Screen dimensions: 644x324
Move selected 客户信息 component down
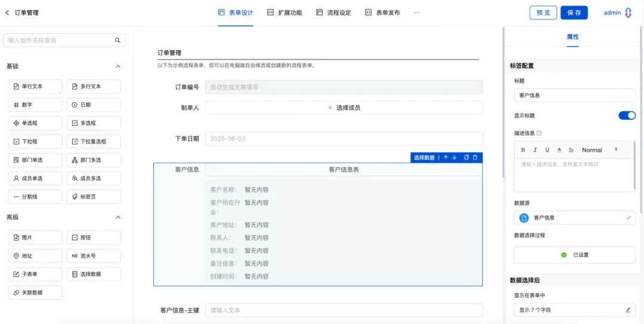[454, 157]
